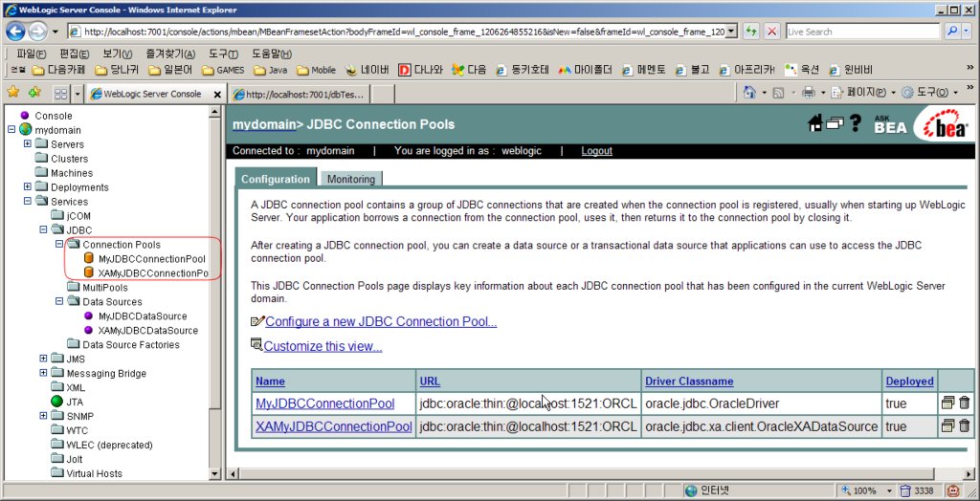Click the mydomain globe icon in tree

tap(26, 129)
